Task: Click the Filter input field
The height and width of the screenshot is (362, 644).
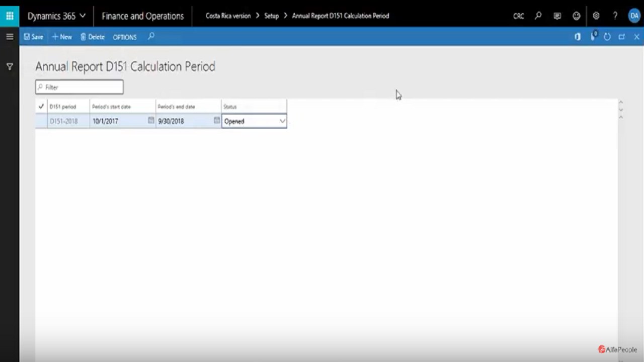Action: [79, 87]
